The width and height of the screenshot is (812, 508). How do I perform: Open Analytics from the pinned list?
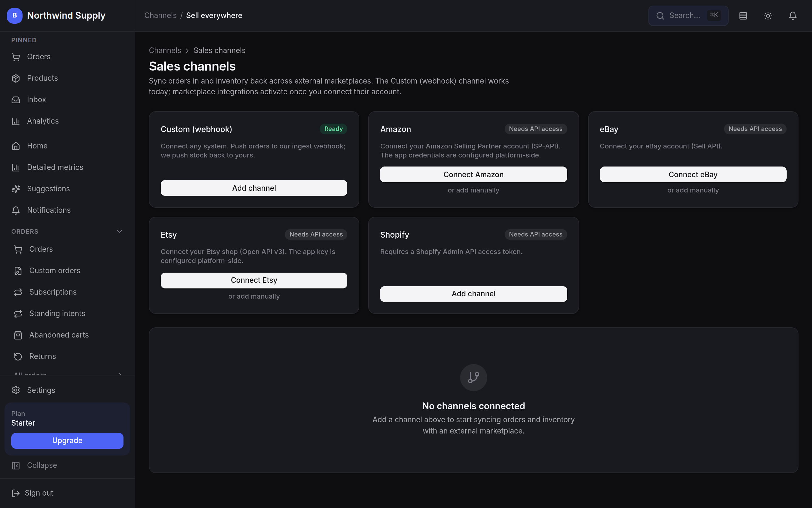[x=67, y=121]
